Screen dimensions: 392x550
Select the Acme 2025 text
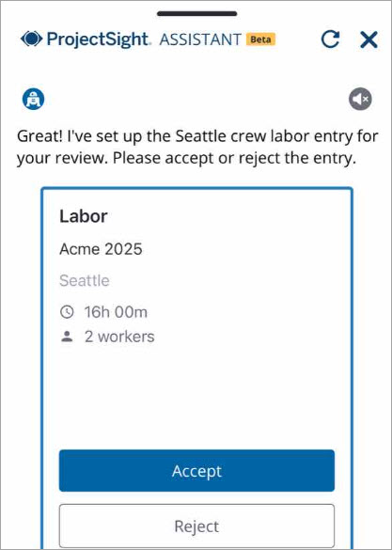click(101, 249)
